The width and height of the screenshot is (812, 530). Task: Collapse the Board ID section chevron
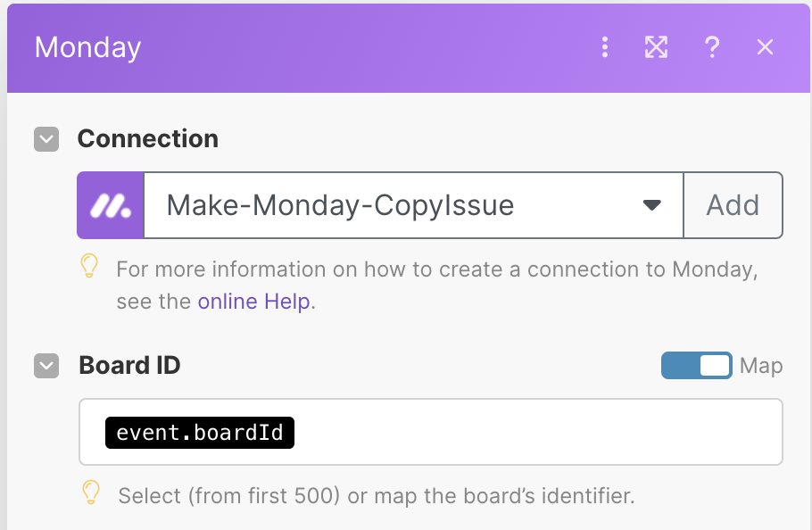pyautogui.click(x=46, y=366)
